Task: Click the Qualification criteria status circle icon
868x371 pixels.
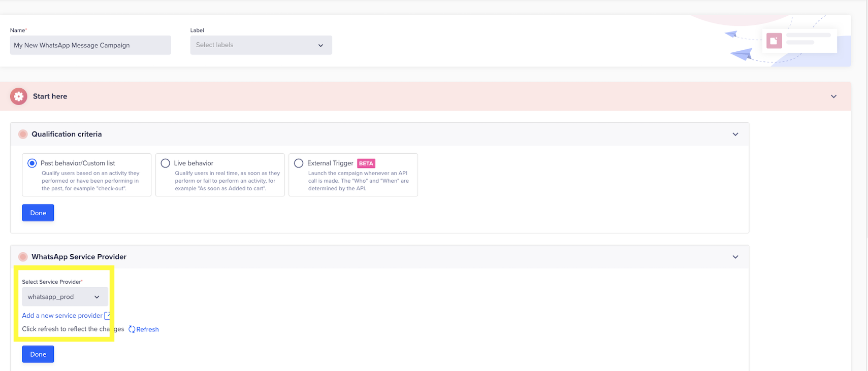Action: pyautogui.click(x=23, y=134)
